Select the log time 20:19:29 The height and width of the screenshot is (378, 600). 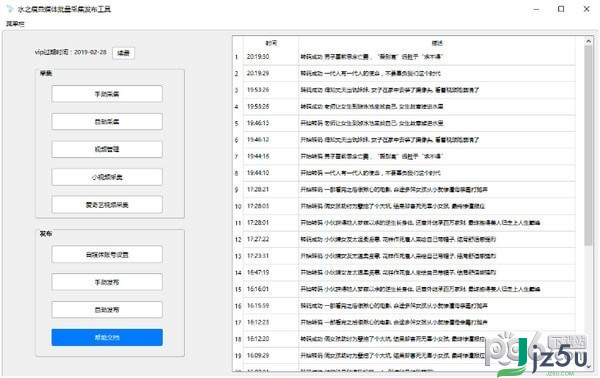(258, 73)
